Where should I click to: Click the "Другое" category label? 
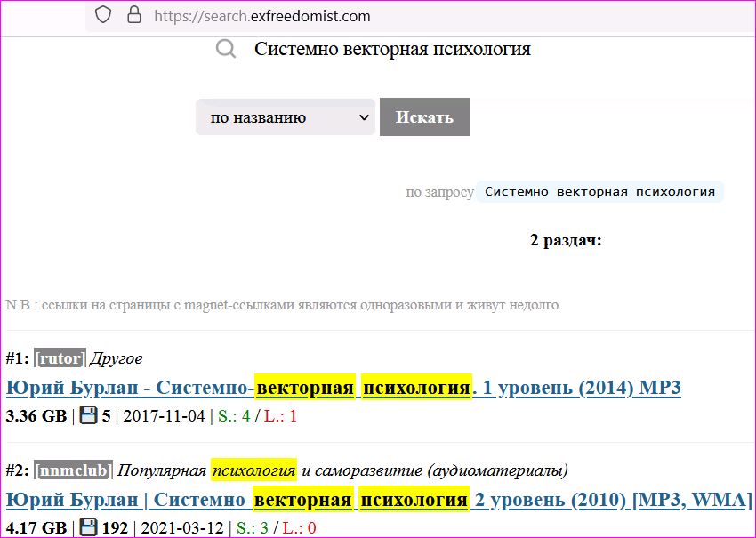[x=117, y=358]
